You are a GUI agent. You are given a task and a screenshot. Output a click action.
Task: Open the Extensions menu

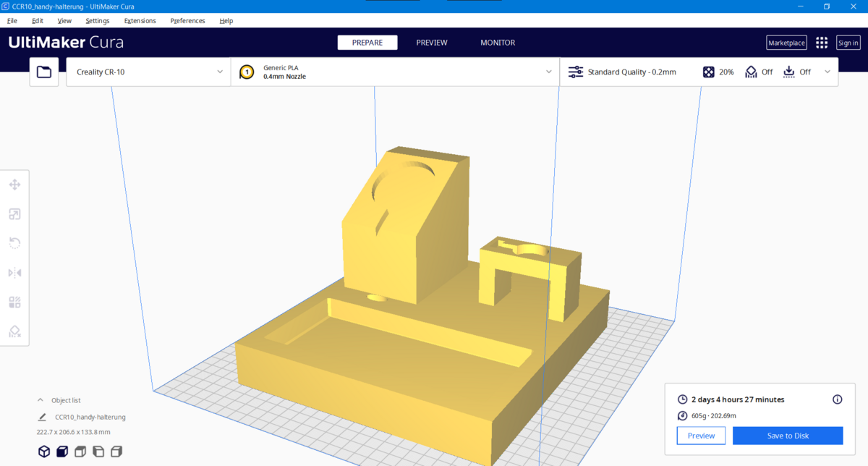coord(140,20)
